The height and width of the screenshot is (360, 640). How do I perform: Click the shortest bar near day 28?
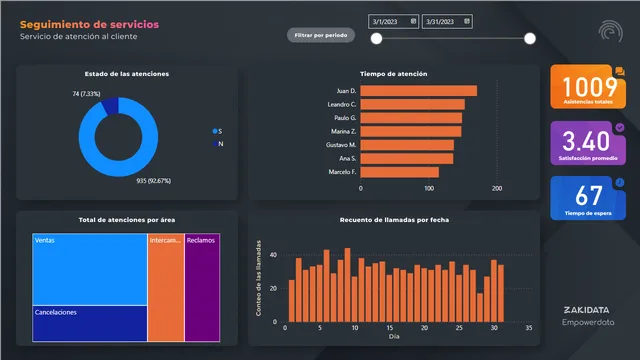tap(480, 308)
